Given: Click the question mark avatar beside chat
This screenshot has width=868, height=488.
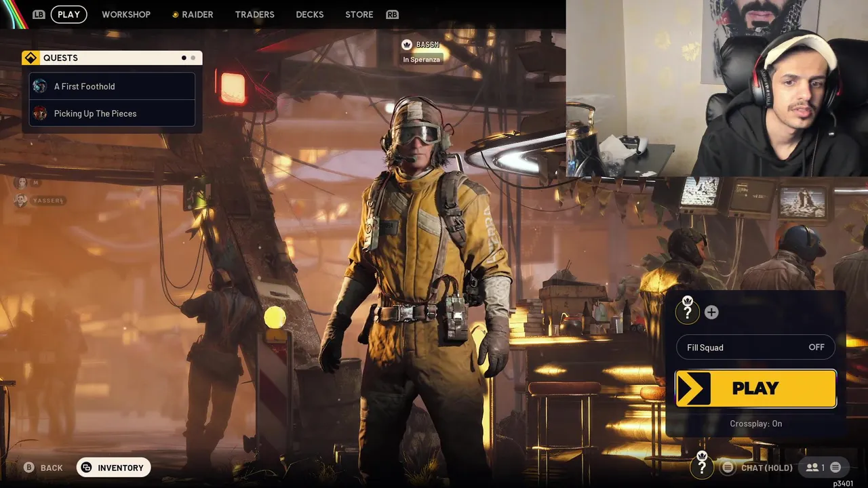Looking at the screenshot, I should [x=702, y=467].
